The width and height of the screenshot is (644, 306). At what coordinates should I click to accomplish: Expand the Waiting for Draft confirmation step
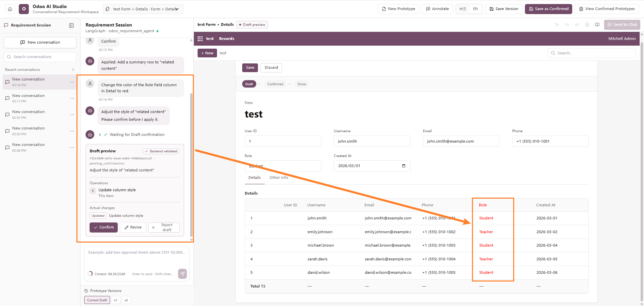point(100,135)
